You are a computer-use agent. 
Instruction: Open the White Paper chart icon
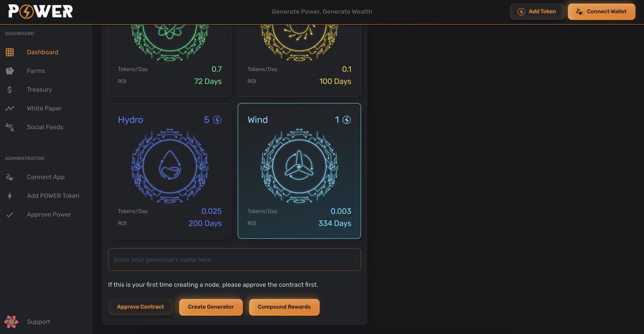[10, 107]
